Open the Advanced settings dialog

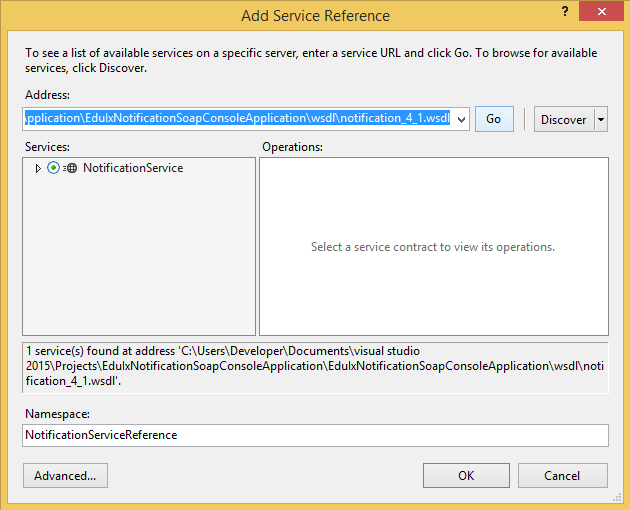point(65,475)
